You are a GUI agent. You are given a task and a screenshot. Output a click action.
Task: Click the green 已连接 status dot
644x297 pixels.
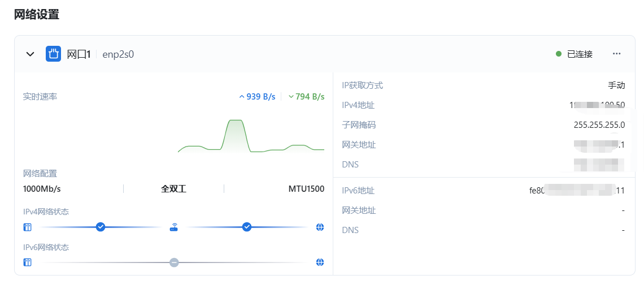(x=559, y=54)
